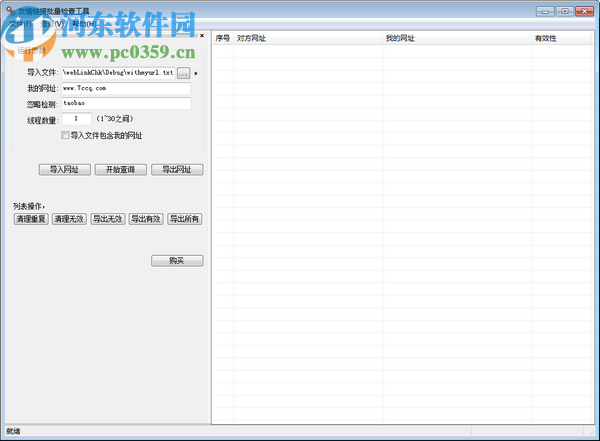Click the 导出无效 button
The height and width of the screenshot is (441, 600).
(x=108, y=219)
